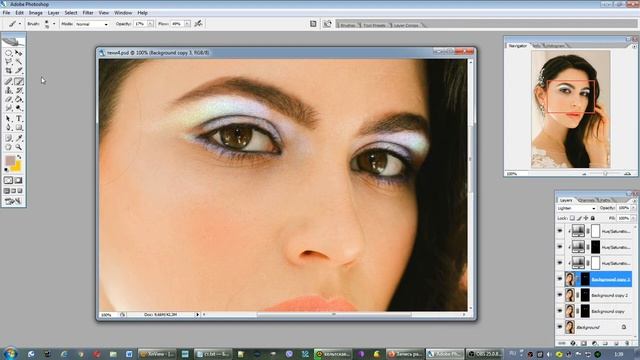Open the tool preset picker arrow
Screen dimensions: 640x360
click(x=20, y=24)
